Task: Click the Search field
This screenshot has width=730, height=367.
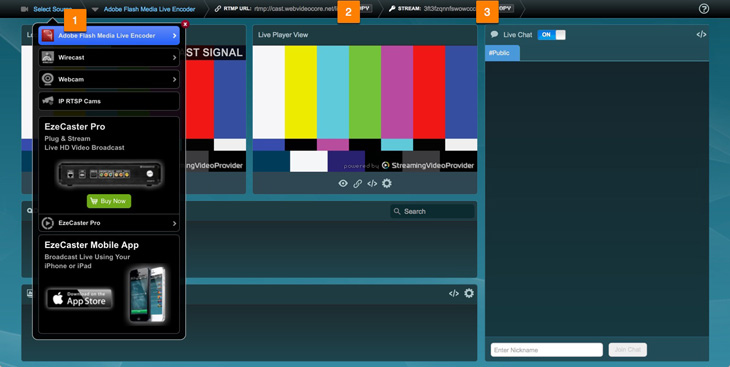Action: coord(433,211)
